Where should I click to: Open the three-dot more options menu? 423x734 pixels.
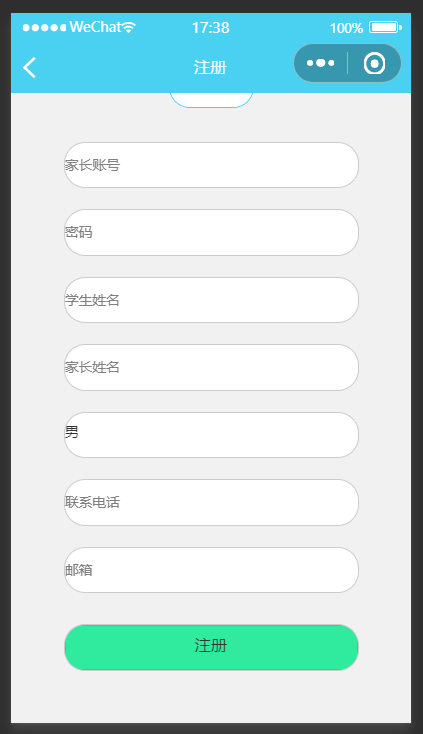[321, 63]
